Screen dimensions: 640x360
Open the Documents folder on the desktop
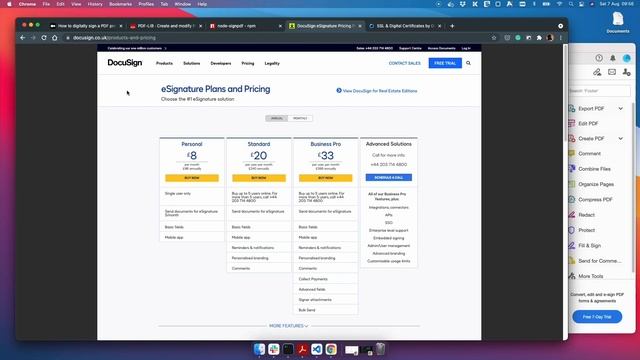tap(618, 22)
